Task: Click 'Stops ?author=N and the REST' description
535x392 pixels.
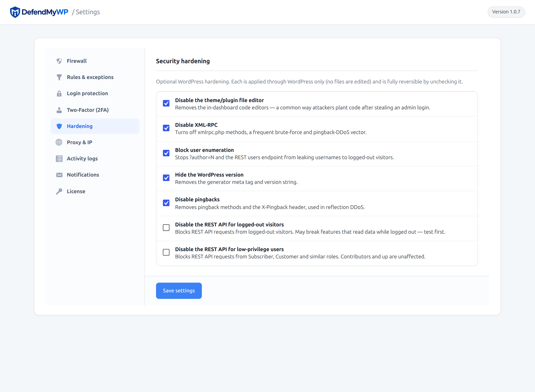Action: coord(284,157)
